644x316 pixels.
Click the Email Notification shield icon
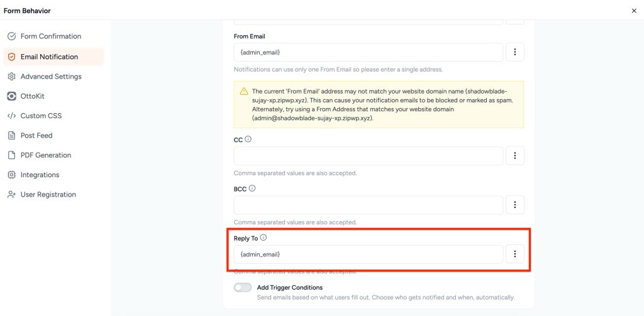click(x=11, y=57)
